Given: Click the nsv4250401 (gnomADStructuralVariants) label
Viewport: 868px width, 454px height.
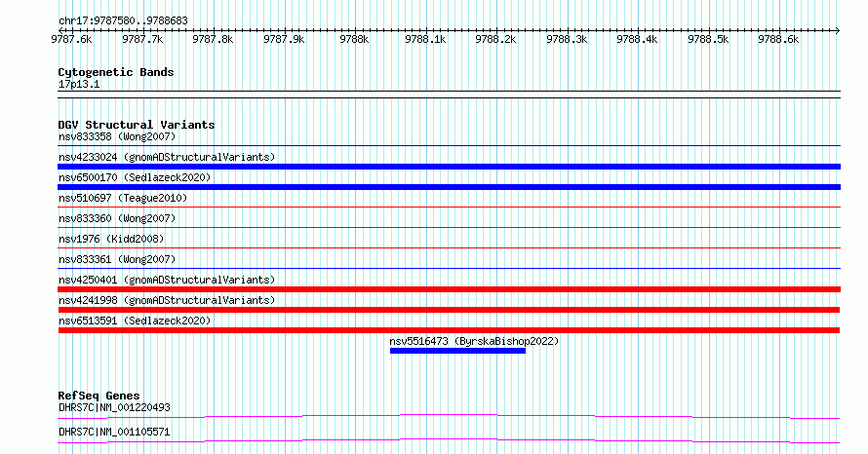Looking at the screenshot, I should [167, 280].
